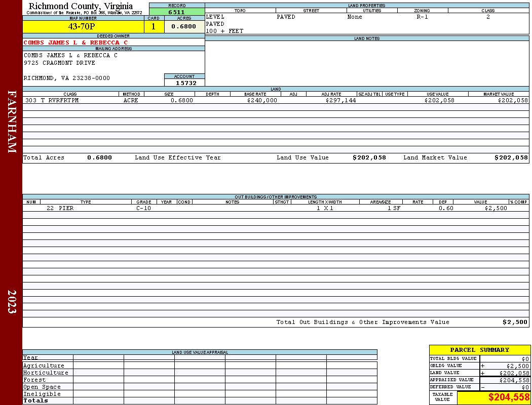Click the outbuilding grade C-10
Image resolution: width=532 pixels, height=405 pixels.
[143, 208]
